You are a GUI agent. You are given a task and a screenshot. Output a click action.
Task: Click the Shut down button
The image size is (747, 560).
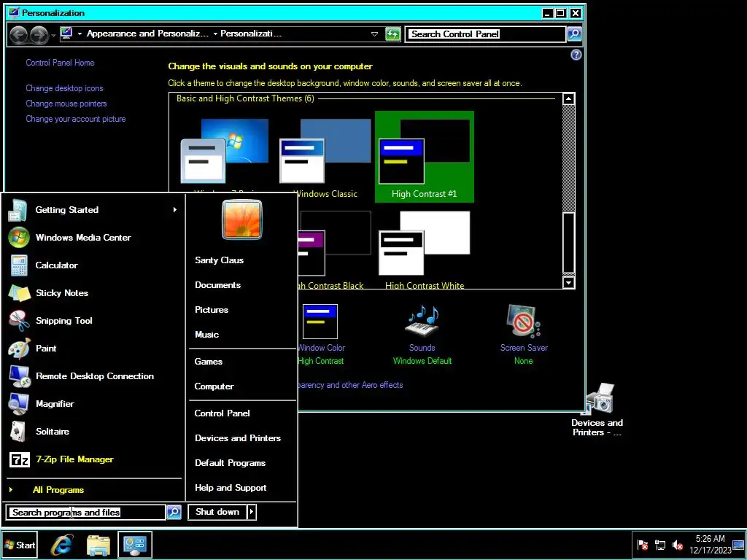click(x=217, y=512)
